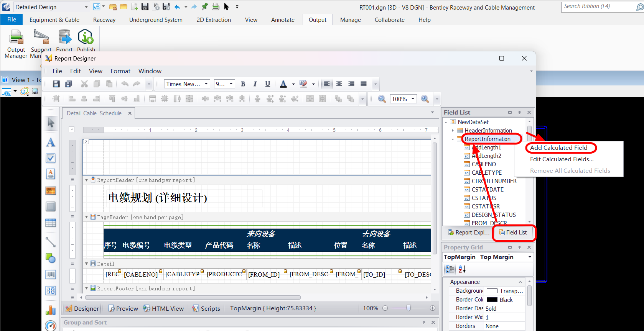The width and height of the screenshot is (644, 331).
Task: Choose Add Calculated Field from context menu
Action: point(558,148)
